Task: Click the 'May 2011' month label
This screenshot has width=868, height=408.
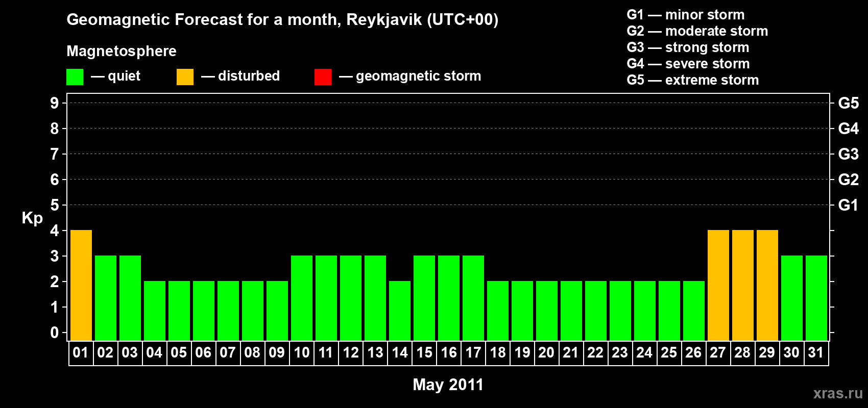Action: (x=448, y=385)
